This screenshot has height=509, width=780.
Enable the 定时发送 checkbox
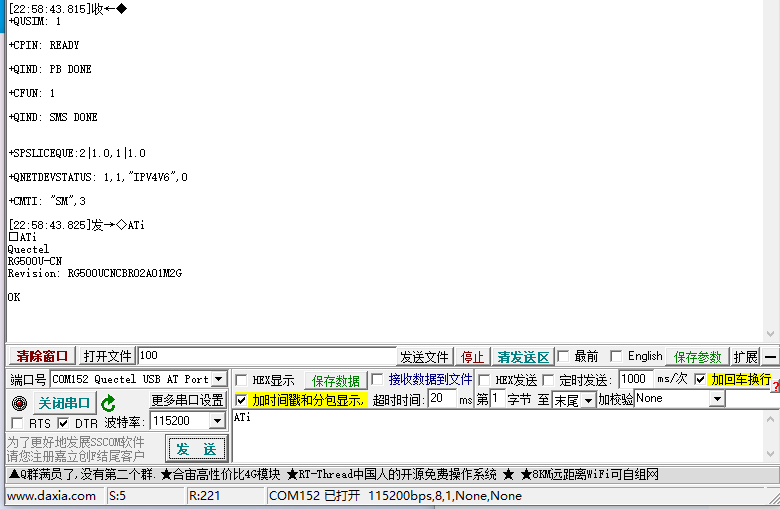548,380
